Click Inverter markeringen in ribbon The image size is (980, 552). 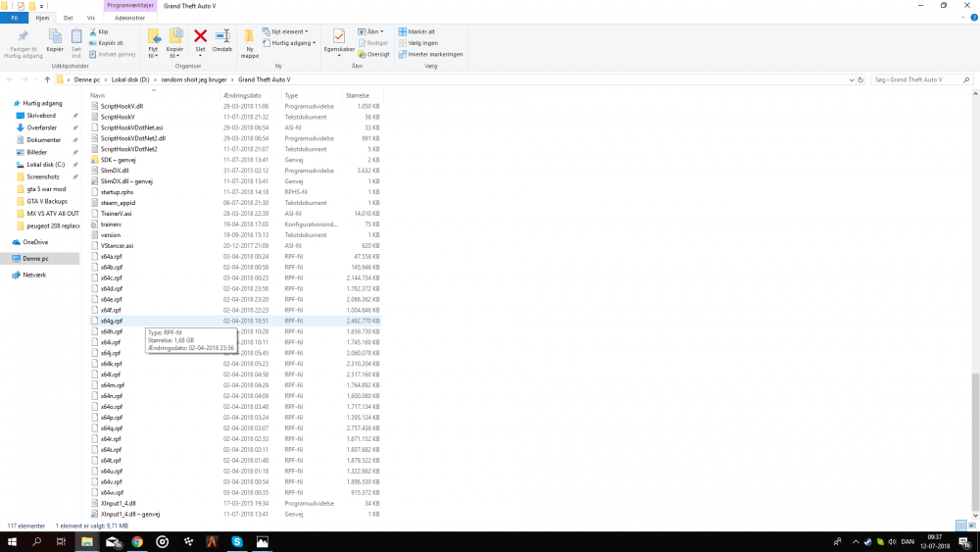click(x=430, y=54)
